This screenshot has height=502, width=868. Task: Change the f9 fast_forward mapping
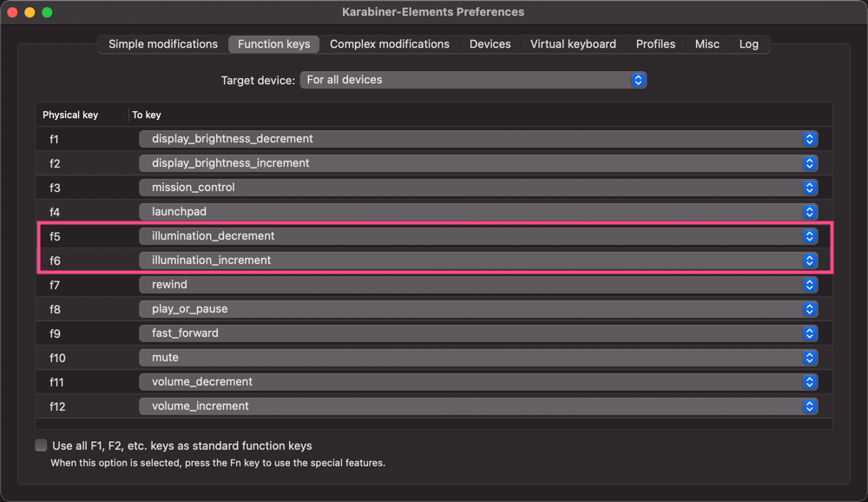pyautogui.click(x=478, y=334)
